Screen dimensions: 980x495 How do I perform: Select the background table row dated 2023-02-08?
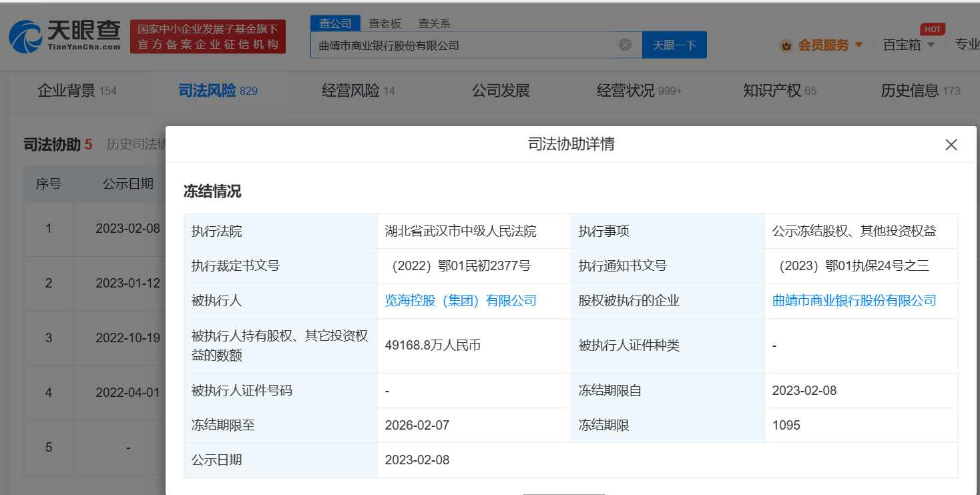(x=95, y=229)
